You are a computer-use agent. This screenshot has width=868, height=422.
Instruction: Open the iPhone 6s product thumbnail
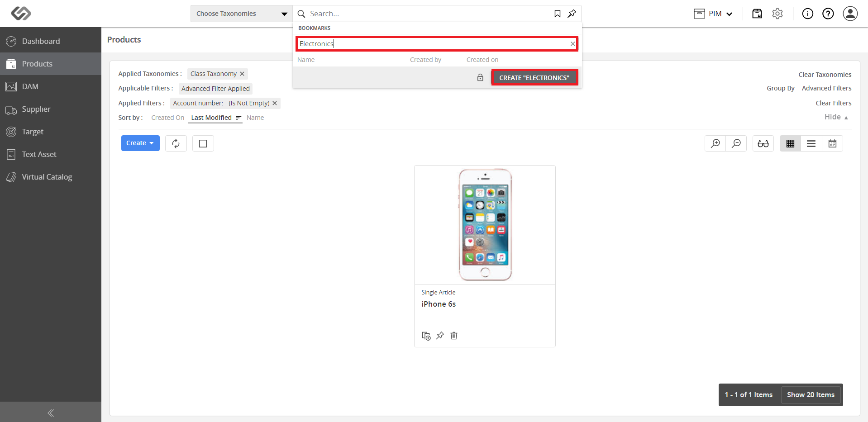[x=485, y=225]
